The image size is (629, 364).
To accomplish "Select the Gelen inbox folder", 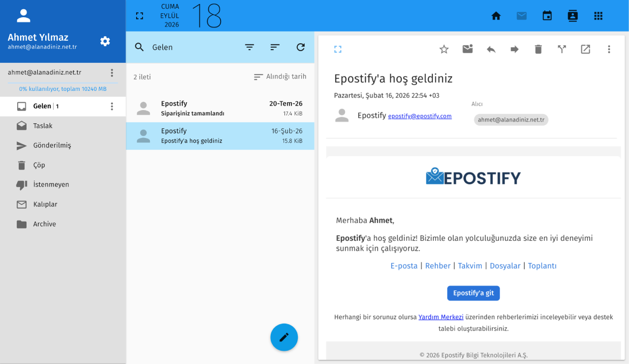I will [63, 106].
